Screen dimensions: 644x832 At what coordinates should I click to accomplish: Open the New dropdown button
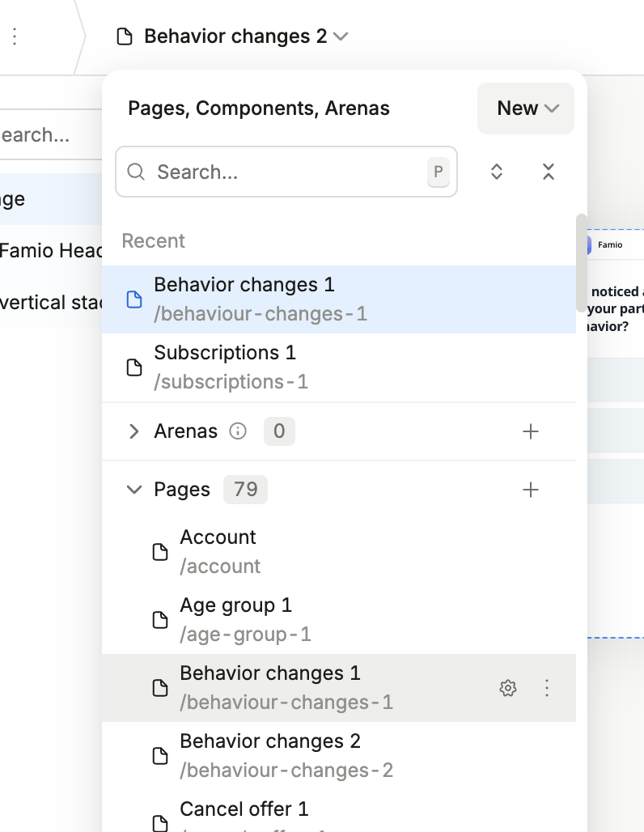coord(526,108)
